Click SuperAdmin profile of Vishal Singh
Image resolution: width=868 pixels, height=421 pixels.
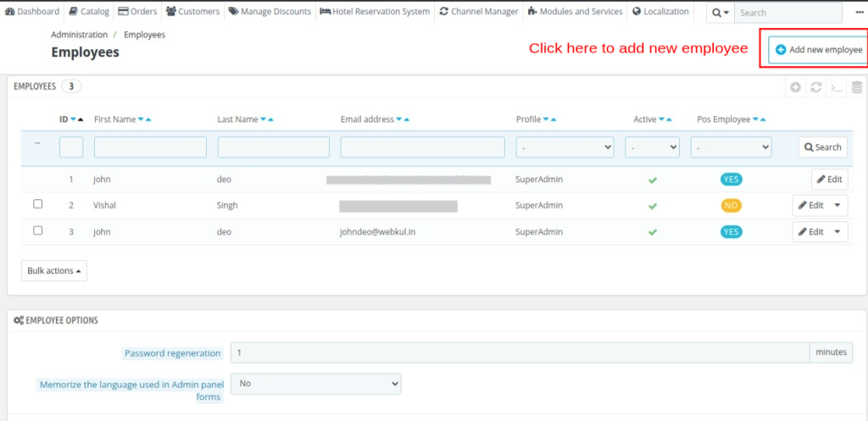(539, 205)
